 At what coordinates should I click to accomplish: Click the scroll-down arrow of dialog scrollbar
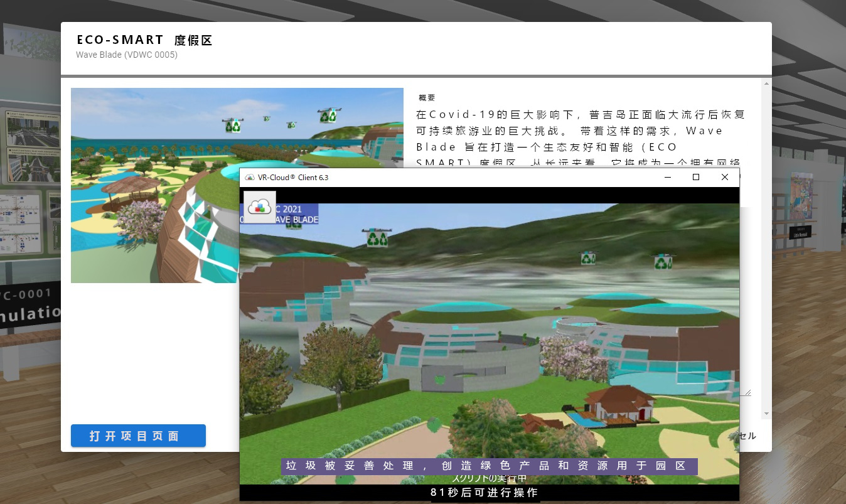pyautogui.click(x=766, y=414)
